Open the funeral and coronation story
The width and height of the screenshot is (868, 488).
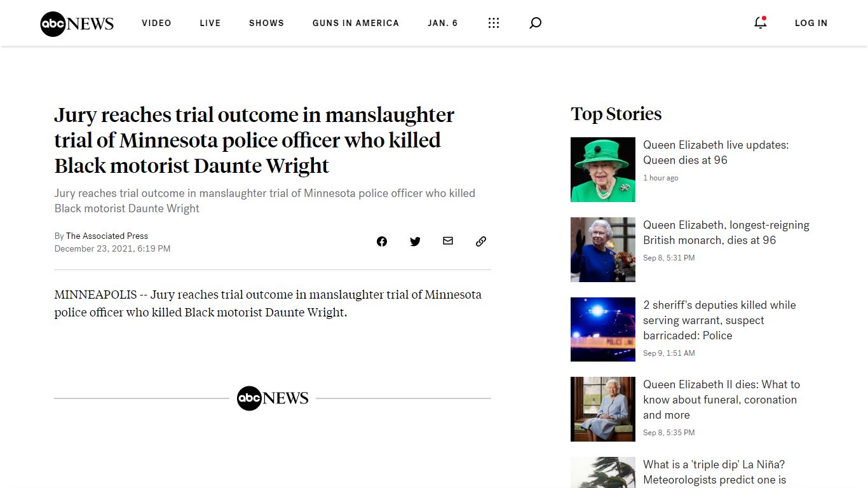[721, 400]
